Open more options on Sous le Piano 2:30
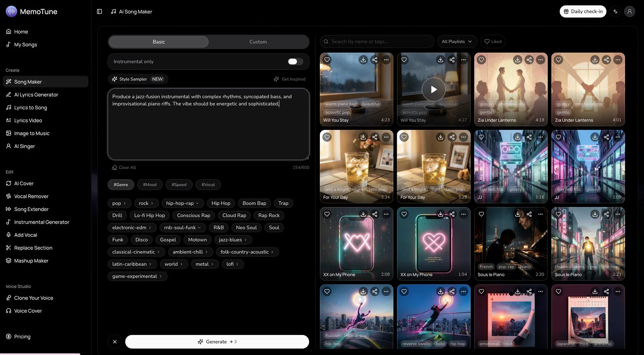The height and width of the screenshot is (355, 644). (541, 214)
